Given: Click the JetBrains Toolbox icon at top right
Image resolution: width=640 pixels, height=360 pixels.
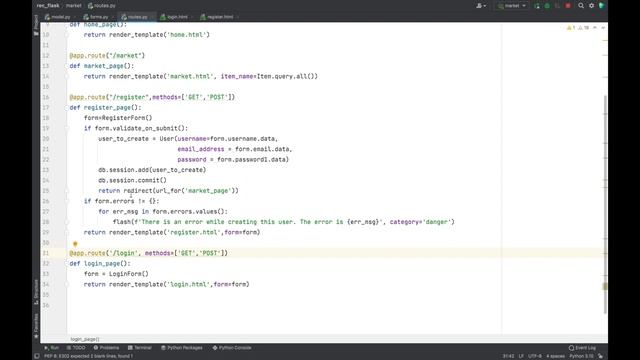Looking at the screenshot, I should pos(602,6).
